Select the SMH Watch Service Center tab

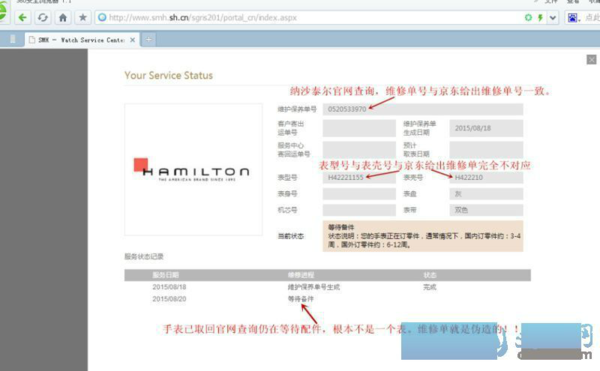click(x=81, y=40)
